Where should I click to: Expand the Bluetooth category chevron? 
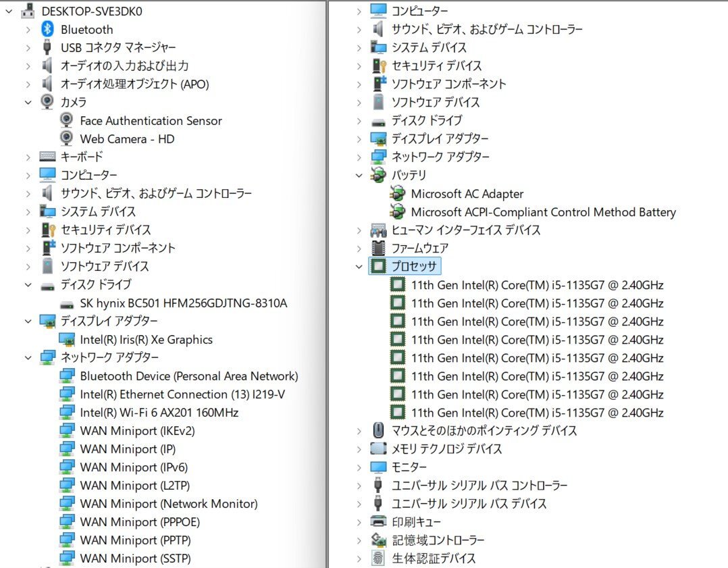[x=28, y=30]
